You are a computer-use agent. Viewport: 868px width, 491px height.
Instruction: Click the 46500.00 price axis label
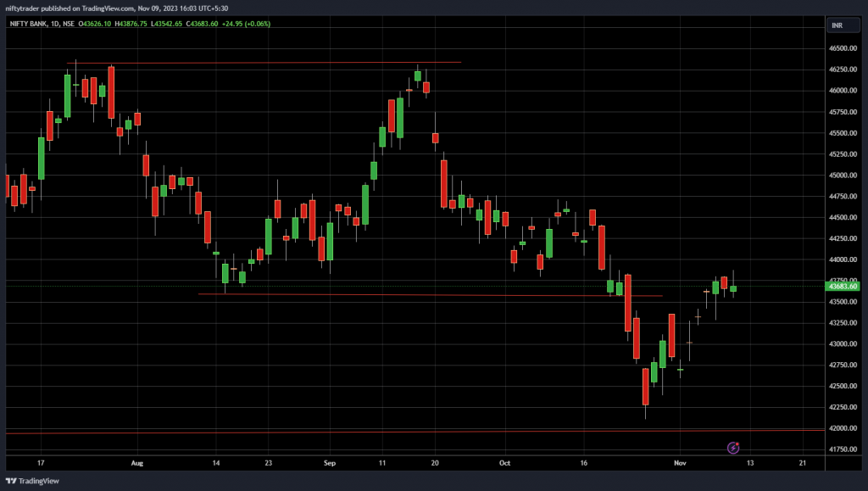coord(843,48)
